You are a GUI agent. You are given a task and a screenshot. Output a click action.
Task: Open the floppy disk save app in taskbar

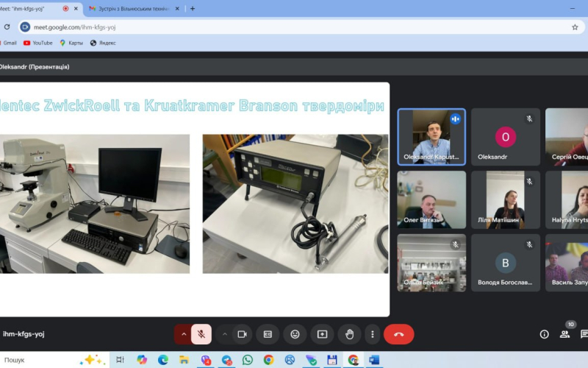click(332, 360)
